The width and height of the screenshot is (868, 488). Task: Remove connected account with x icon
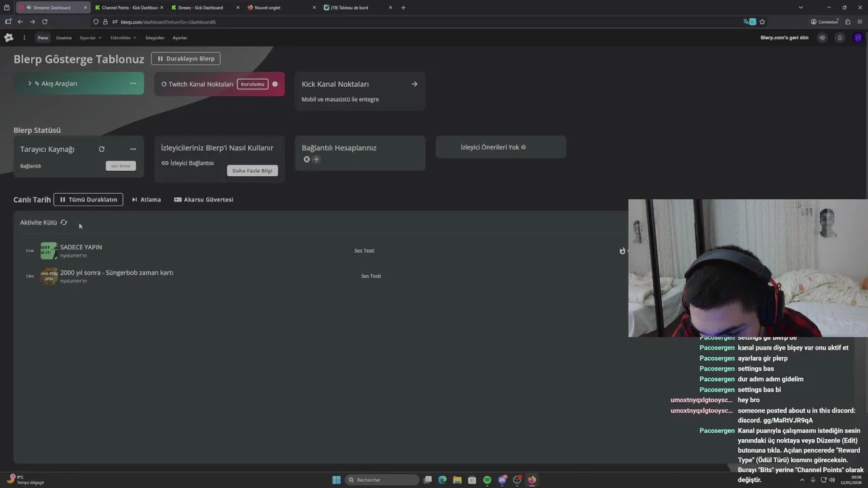(x=307, y=159)
